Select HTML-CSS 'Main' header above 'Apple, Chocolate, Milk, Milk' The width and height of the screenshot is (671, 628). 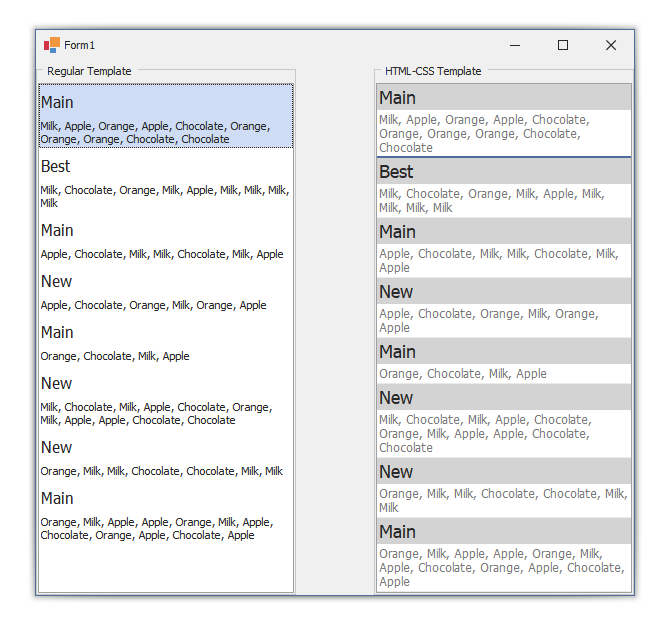[504, 231]
